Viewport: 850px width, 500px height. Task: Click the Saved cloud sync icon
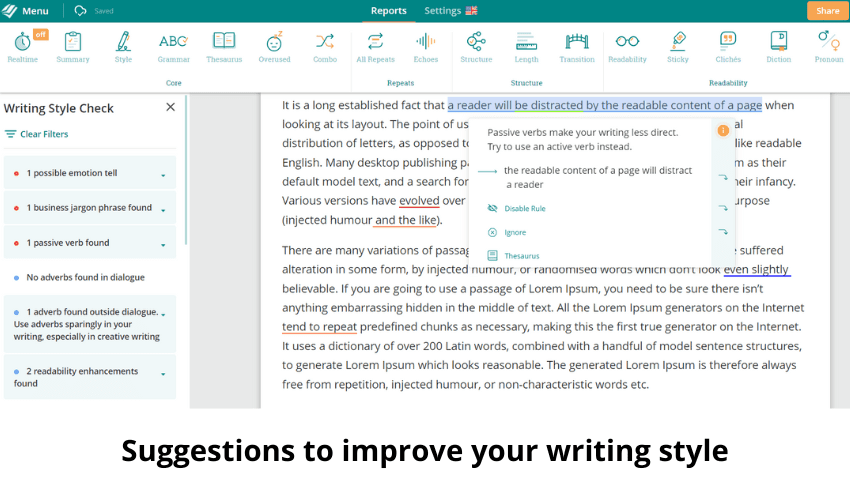[80, 11]
